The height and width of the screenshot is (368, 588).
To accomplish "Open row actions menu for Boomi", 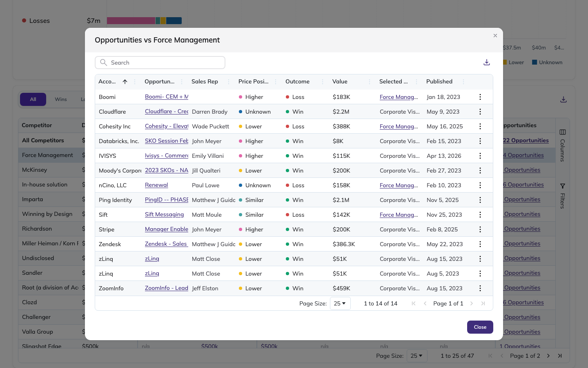I will [480, 97].
